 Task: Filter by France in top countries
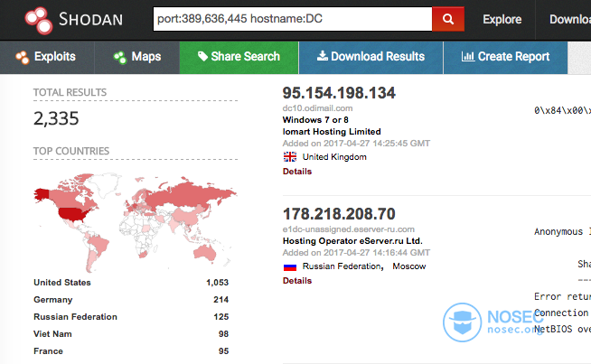[48, 351]
